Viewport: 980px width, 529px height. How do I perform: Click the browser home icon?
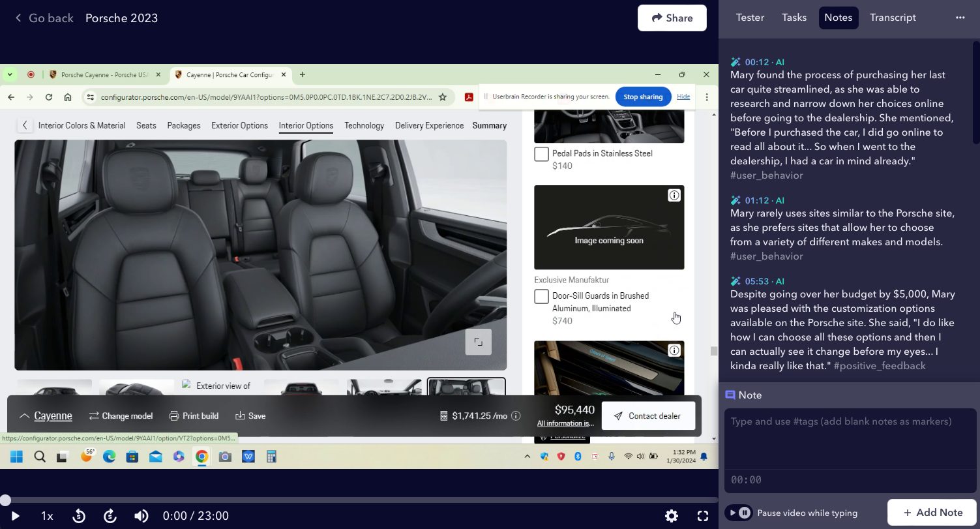click(68, 97)
